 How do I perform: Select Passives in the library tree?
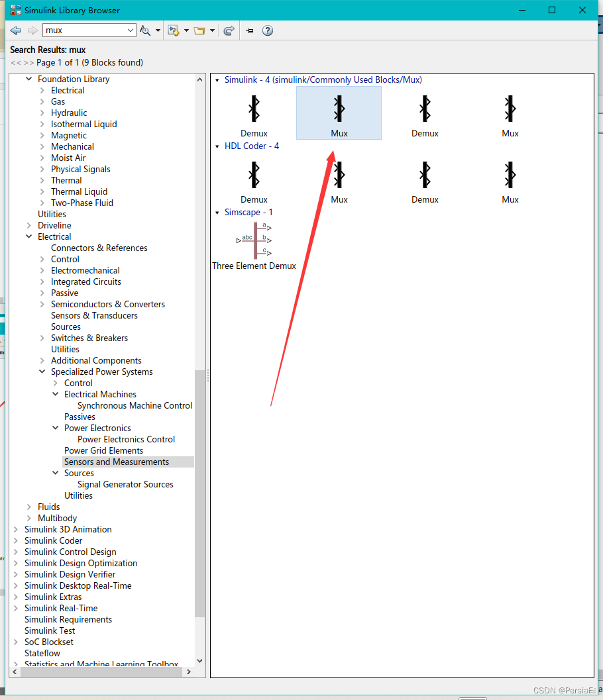80,417
